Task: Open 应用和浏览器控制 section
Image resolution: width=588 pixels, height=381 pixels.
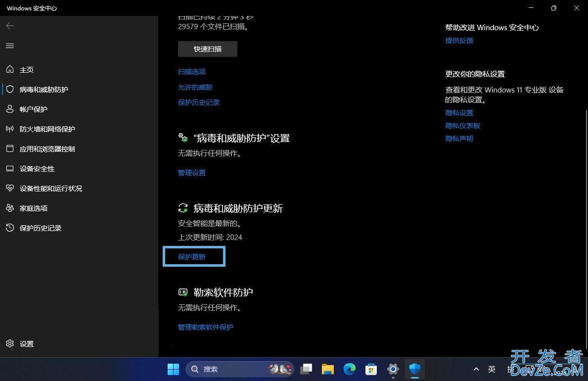Action: [x=47, y=149]
